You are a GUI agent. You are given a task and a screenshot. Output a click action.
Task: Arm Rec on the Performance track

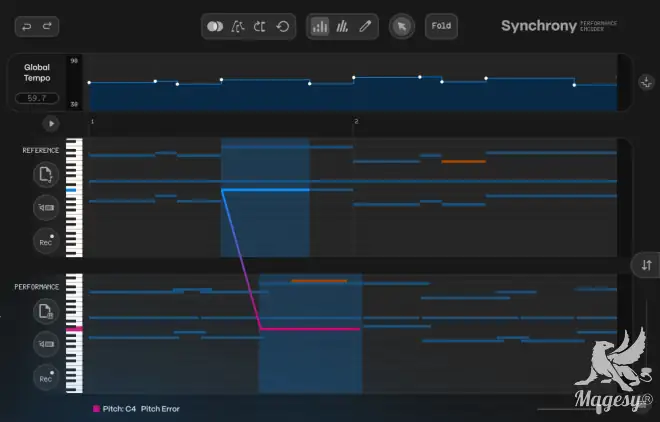(x=46, y=377)
